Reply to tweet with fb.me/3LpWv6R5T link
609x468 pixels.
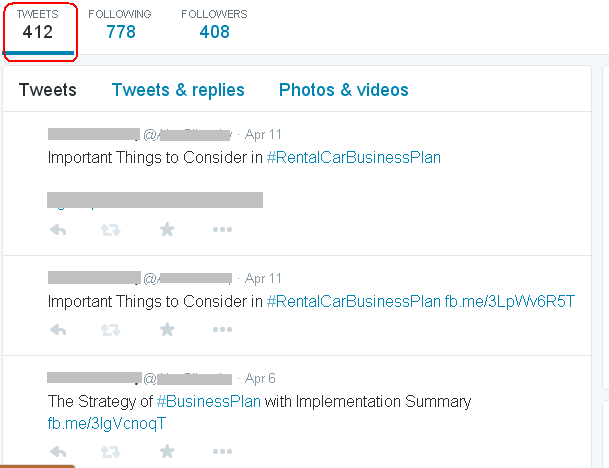coord(58,330)
